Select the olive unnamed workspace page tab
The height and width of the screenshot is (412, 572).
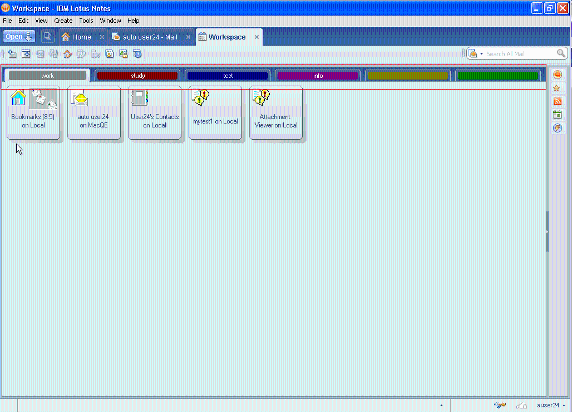[408, 76]
